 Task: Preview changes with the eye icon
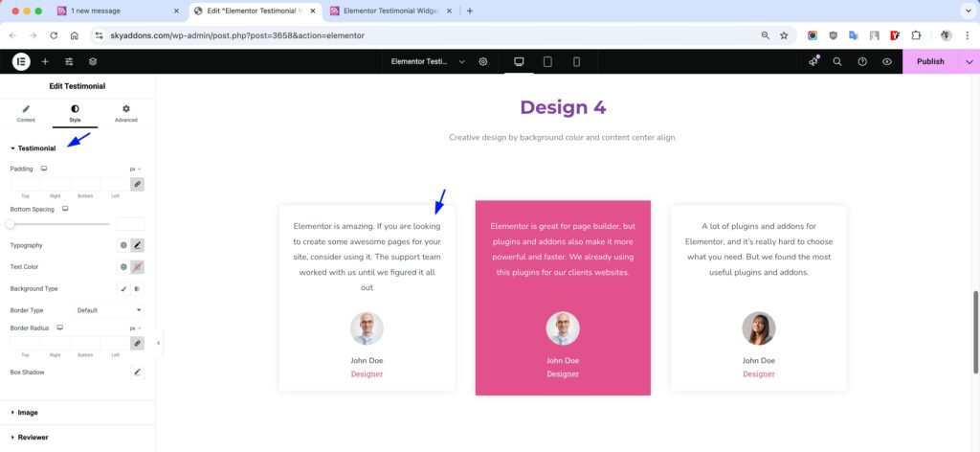(x=887, y=61)
